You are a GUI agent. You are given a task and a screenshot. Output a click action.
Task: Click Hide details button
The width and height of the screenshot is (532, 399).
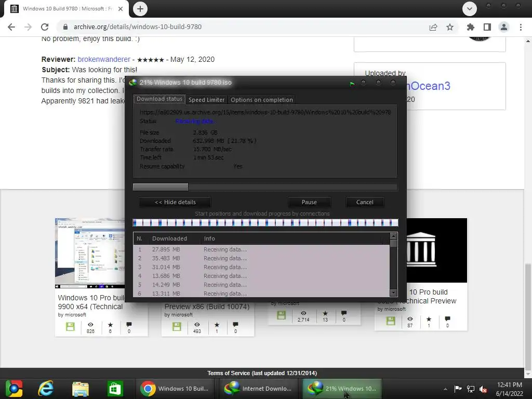click(175, 202)
